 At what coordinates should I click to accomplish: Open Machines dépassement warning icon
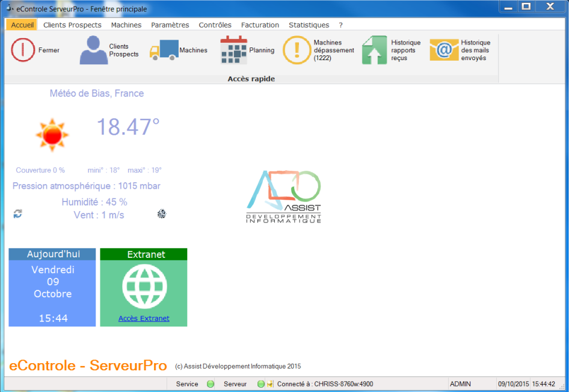coord(297,50)
